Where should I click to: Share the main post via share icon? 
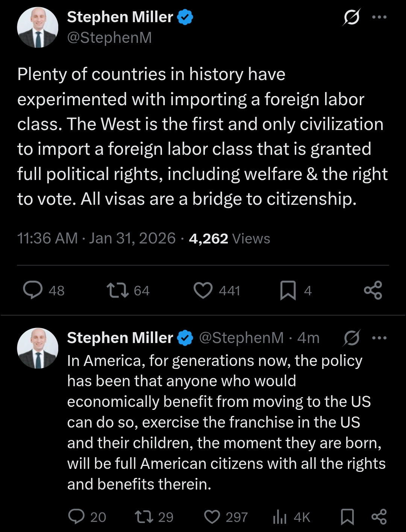point(373,290)
